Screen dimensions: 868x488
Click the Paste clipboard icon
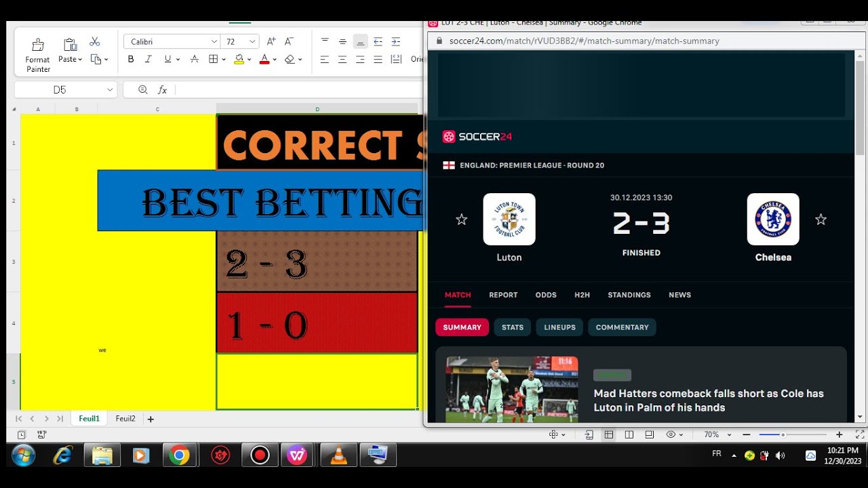click(70, 45)
